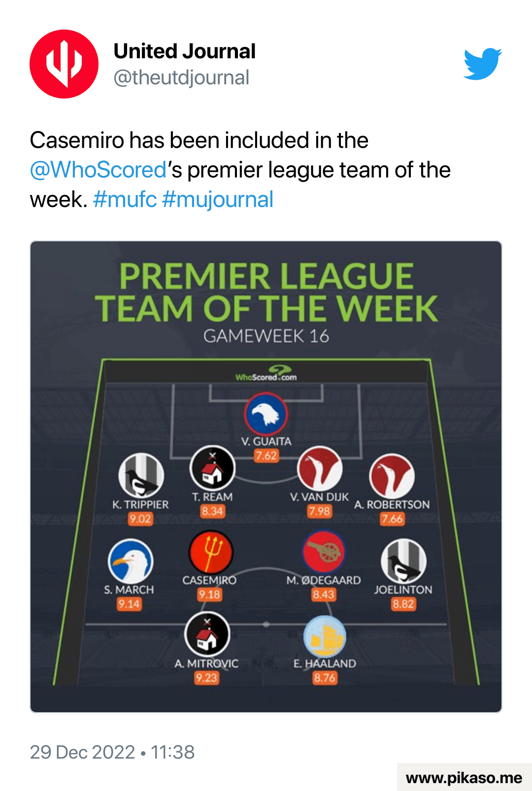The image size is (532, 791).
Task: Click Casemiro's red trident club badge
Action: [x=211, y=552]
